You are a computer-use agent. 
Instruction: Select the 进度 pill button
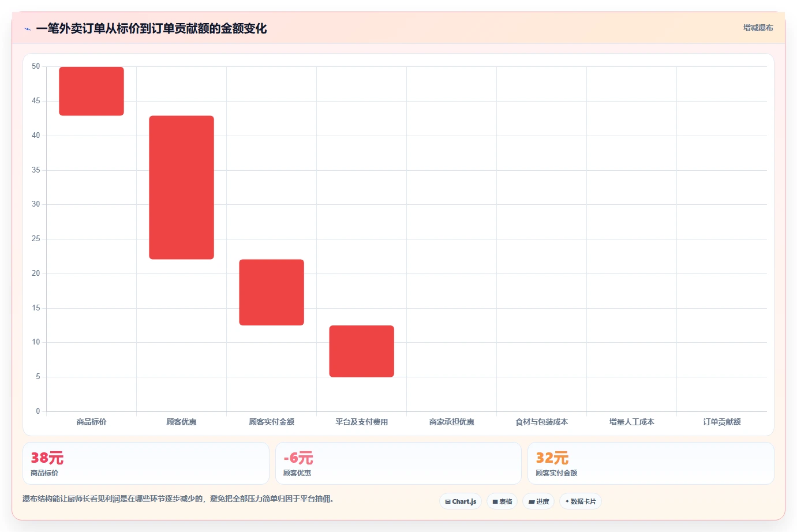(x=538, y=501)
